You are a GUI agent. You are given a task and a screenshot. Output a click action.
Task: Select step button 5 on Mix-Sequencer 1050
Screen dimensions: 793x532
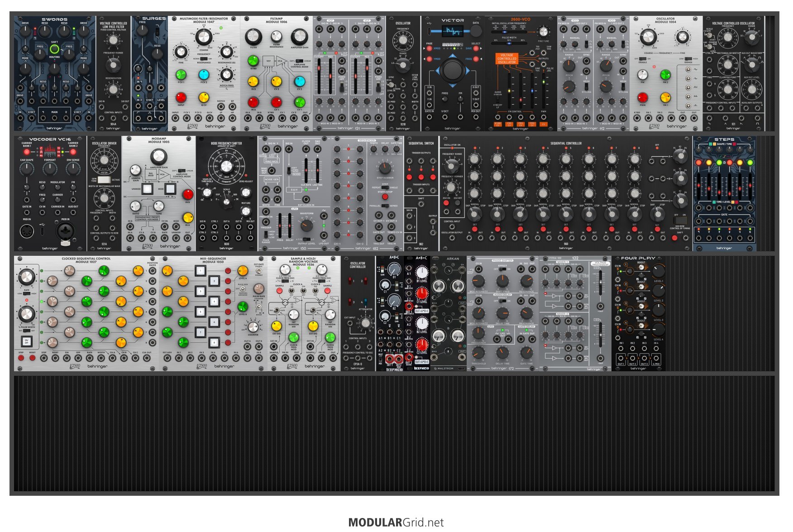point(200,312)
